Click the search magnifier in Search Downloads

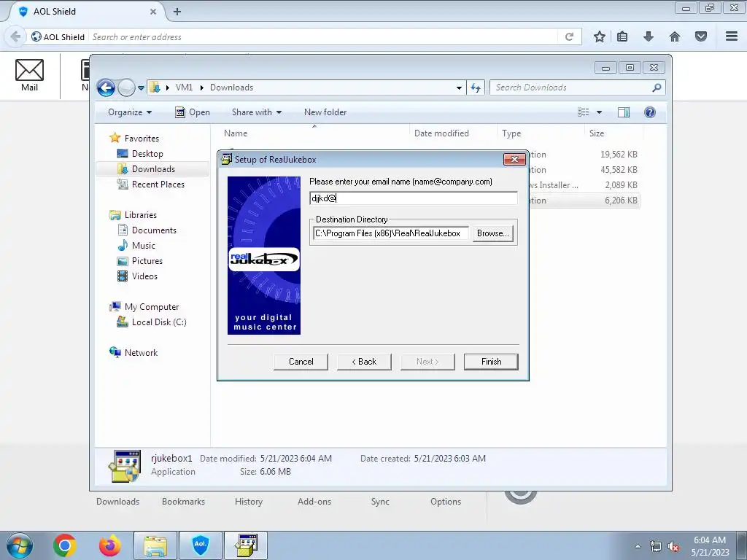click(657, 87)
